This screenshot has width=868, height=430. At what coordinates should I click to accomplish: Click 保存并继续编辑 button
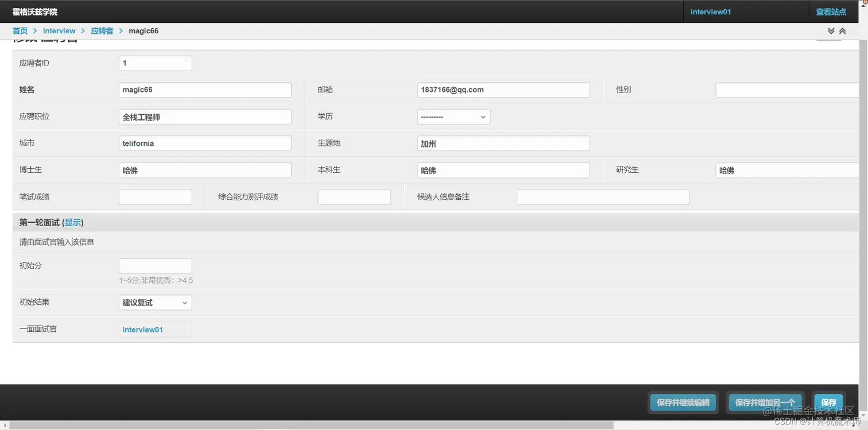coord(683,402)
